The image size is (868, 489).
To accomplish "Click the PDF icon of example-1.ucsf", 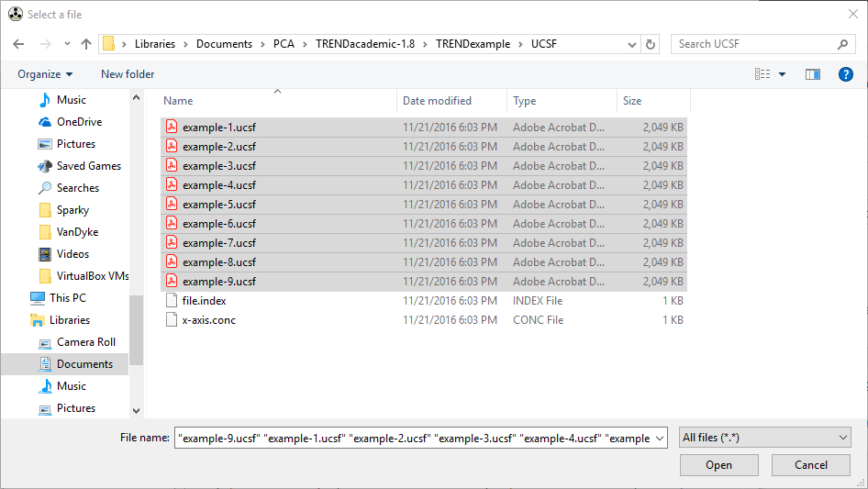I will pyautogui.click(x=172, y=128).
